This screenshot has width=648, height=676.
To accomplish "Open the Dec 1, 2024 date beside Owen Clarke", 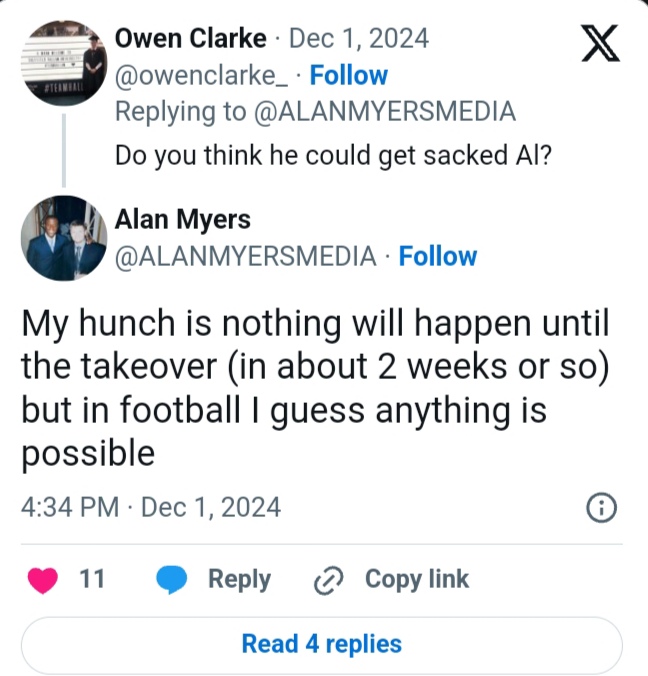I will point(359,39).
